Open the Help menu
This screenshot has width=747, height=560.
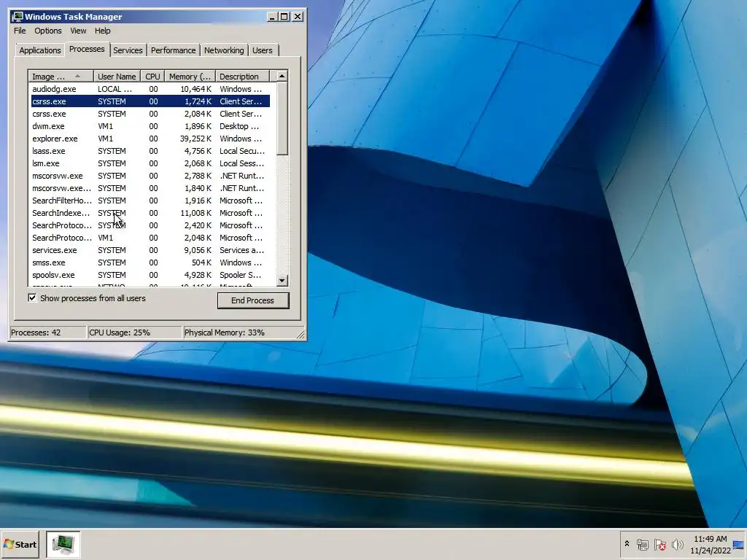tap(102, 31)
